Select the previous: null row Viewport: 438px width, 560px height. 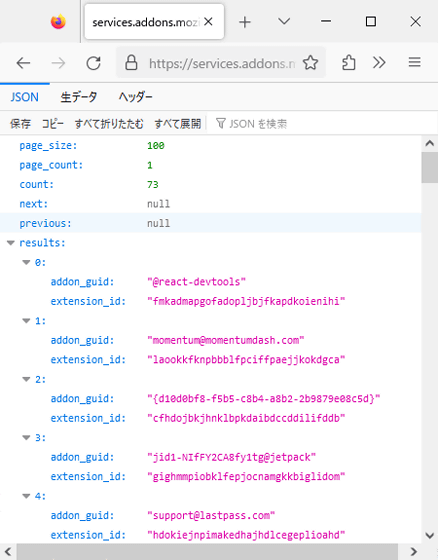[x=211, y=223]
